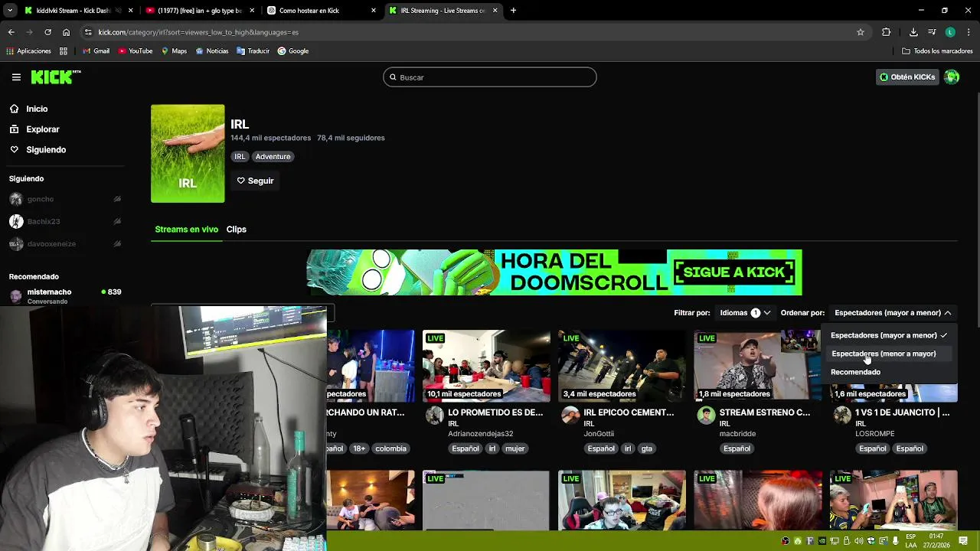The width and height of the screenshot is (980, 551).
Task: Open the Chrome three-dot menu
Action: [969, 32]
